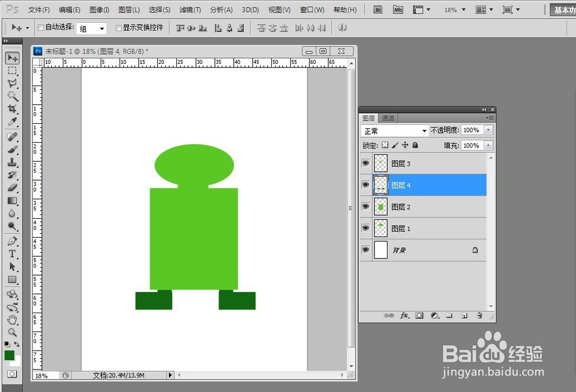Open the blend mode 正常 dropdown
The width and height of the screenshot is (576, 392).
[395, 131]
